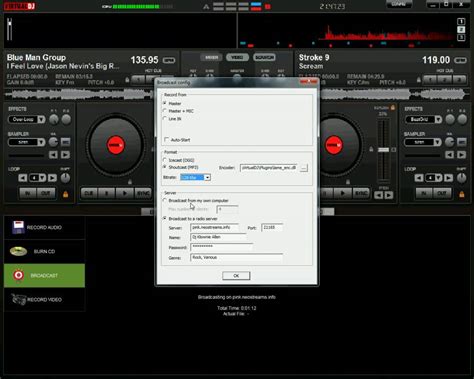Select previous sample on left deck
474x379 pixels.
(x=53, y=155)
